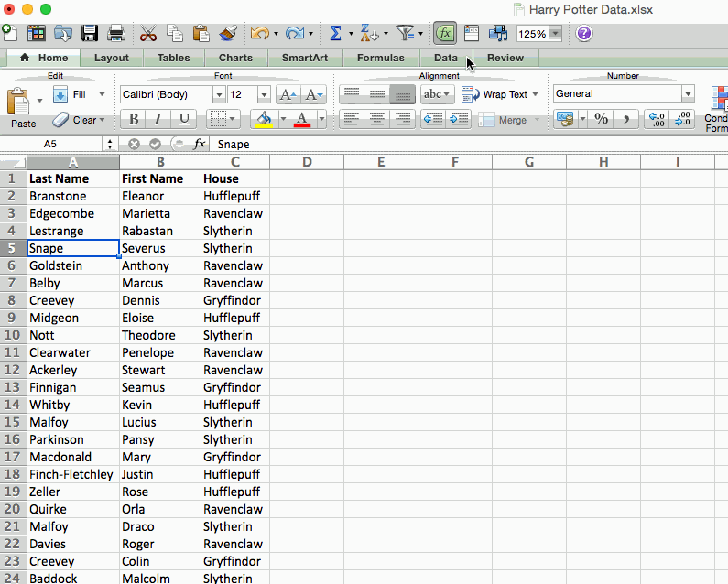728x584 pixels.
Task: Open Media Browser icon
Action: click(x=498, y=34)
